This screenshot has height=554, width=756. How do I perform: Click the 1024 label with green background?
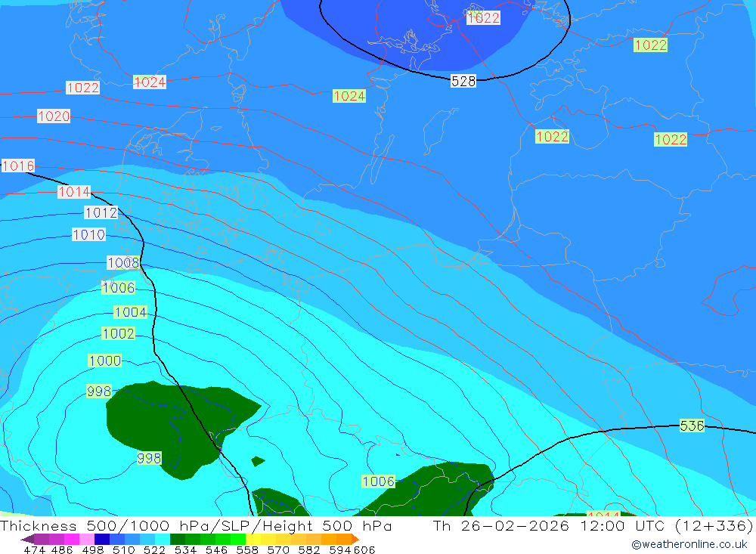point(349,96)
